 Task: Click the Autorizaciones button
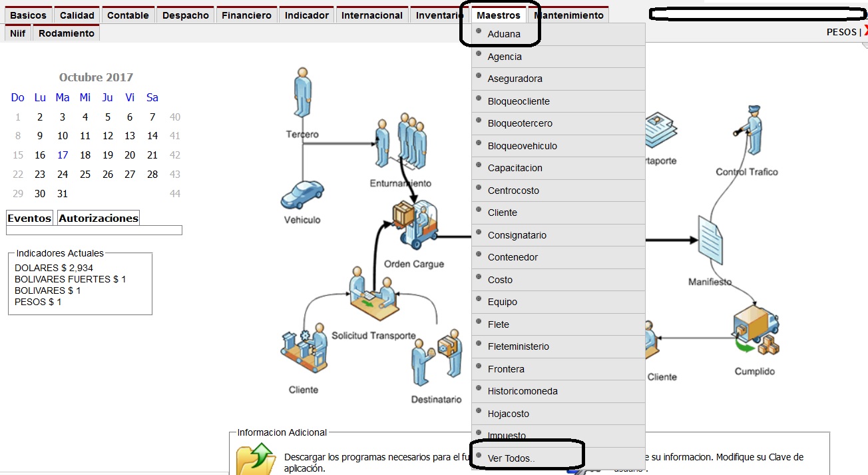point(99,218)
